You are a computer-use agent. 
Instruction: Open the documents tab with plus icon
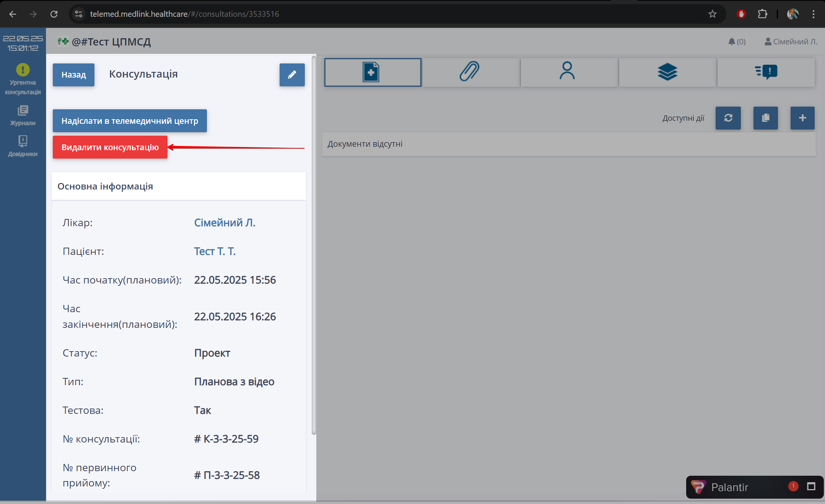(373, 72)
